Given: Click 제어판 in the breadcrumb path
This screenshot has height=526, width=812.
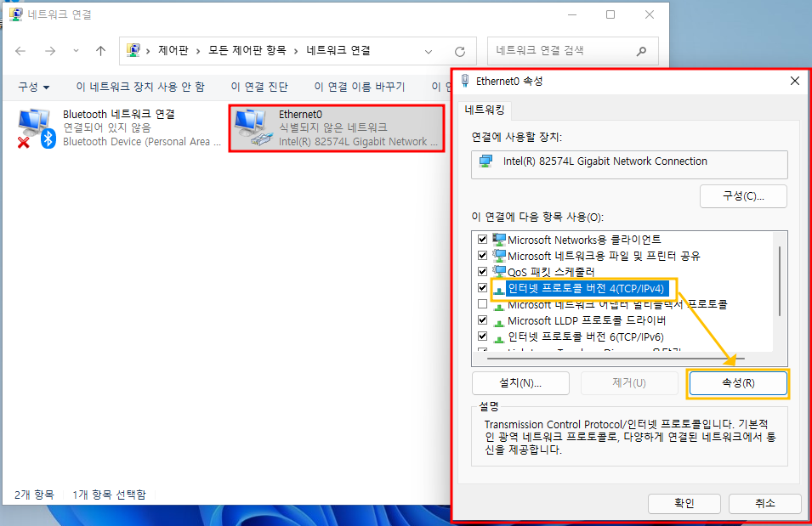Looking at the screenshot, I should 173,50.
